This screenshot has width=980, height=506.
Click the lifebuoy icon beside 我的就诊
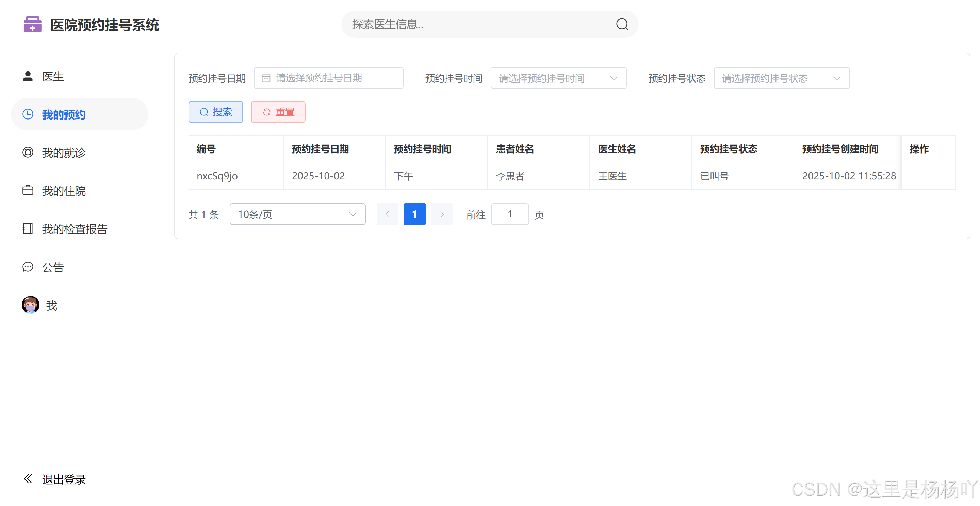28,152
